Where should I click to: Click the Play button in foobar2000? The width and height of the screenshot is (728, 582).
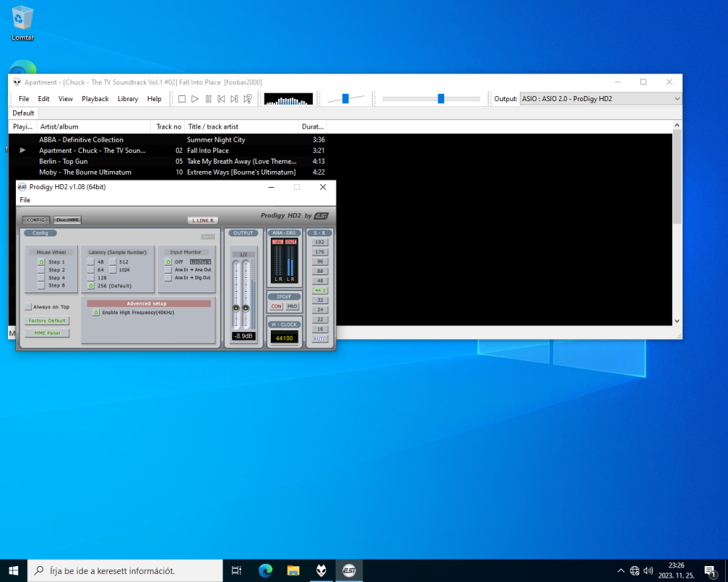click(x=195, y=99)
